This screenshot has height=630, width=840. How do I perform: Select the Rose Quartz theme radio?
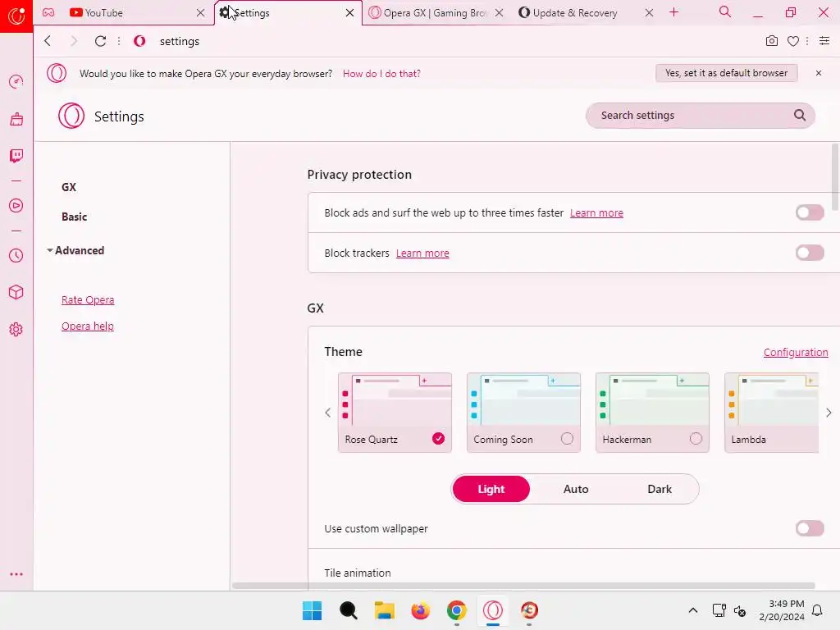click(438, 439)
